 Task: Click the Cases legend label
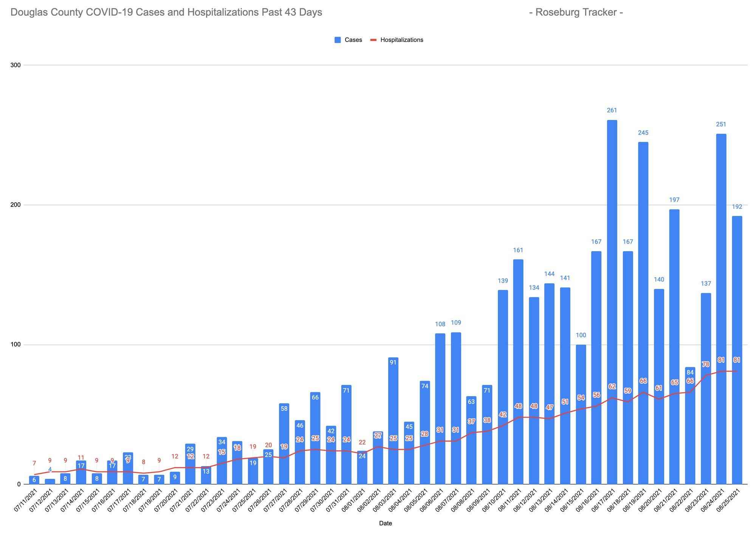pyautogui.click(x=353, y=40)
